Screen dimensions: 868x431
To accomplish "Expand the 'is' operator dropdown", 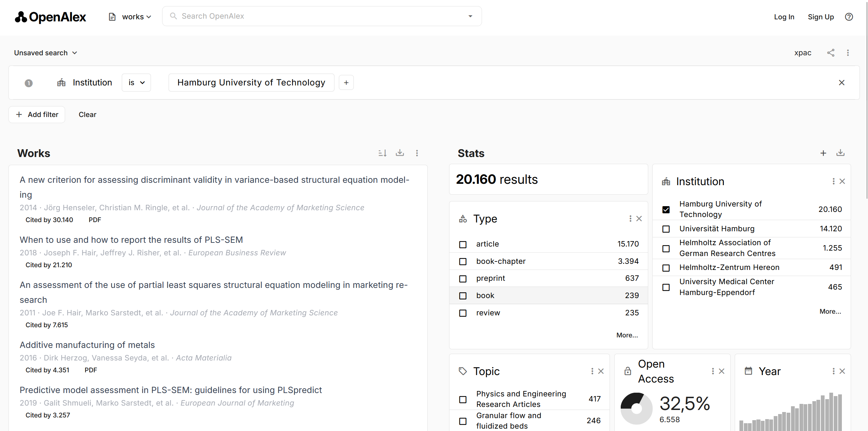I will (x=136, y=82).
